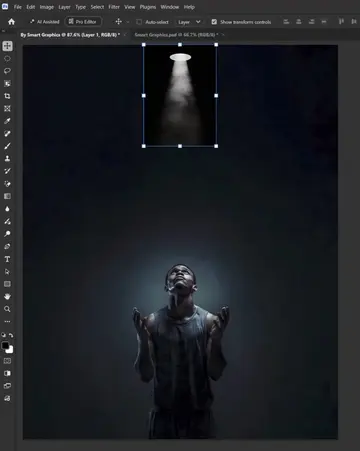
Task: Select the Type tool
Action: (x=7, y=259)
